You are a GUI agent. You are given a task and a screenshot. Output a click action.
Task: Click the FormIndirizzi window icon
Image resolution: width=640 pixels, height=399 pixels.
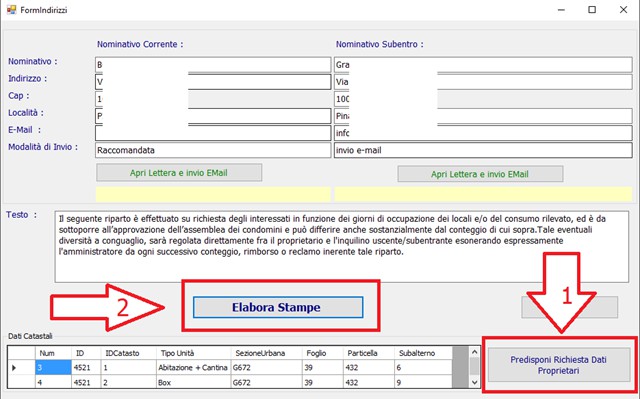coord(11,9)
